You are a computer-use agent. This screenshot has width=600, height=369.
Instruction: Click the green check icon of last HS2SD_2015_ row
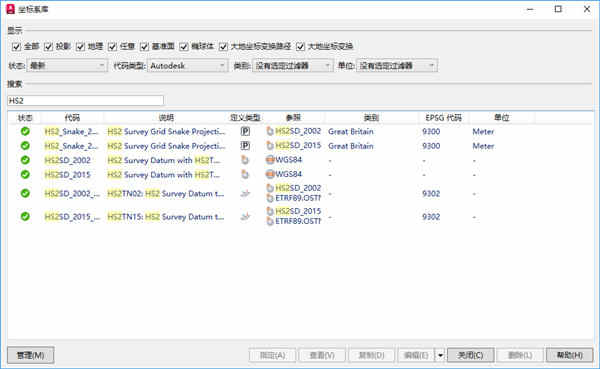pyautogui.click(x=25, y=216)
